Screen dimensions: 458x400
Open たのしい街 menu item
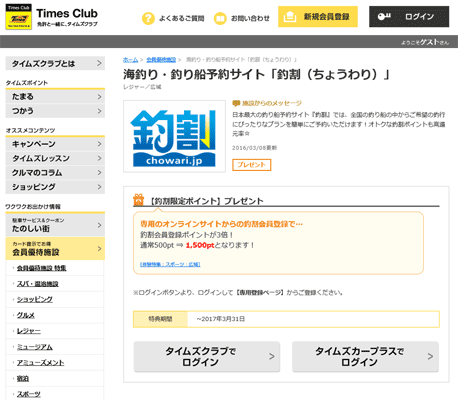(55, 225)
